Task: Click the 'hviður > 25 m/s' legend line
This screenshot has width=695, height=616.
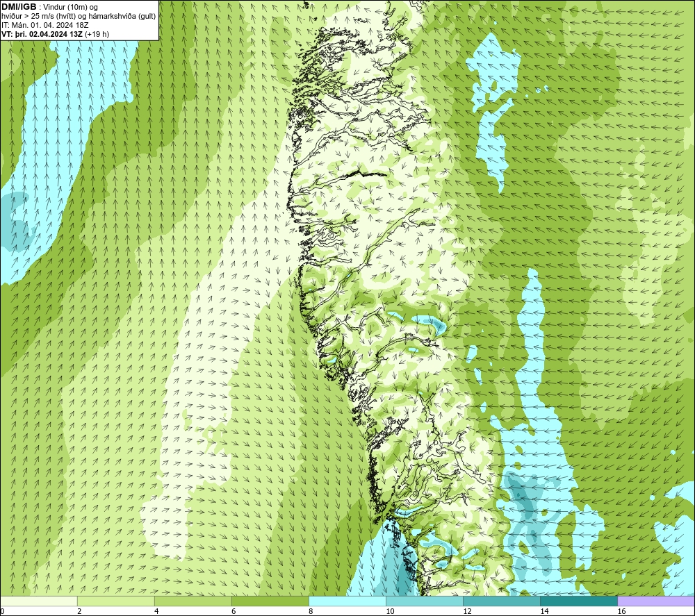Action: 79,17
